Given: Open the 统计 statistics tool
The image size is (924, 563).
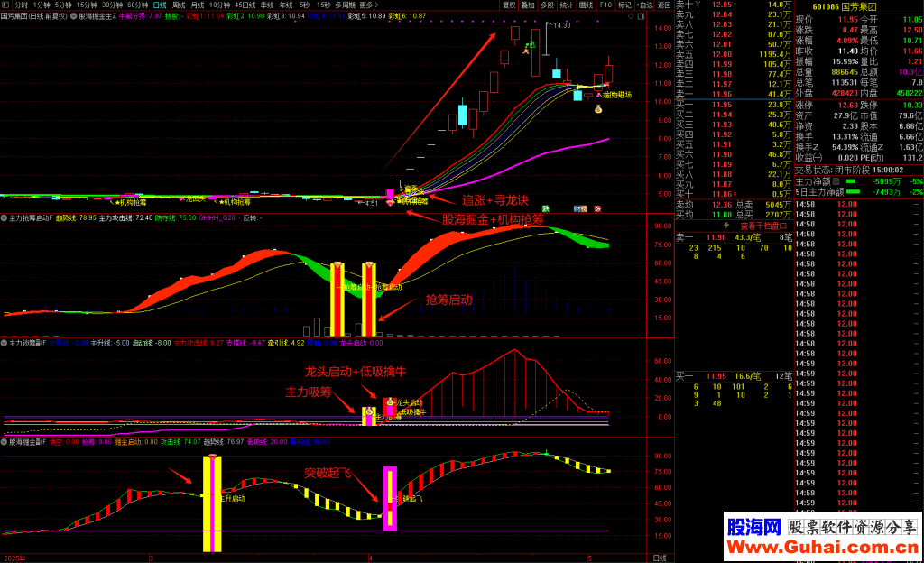Looking at the screenshot, I should (567, 5).
